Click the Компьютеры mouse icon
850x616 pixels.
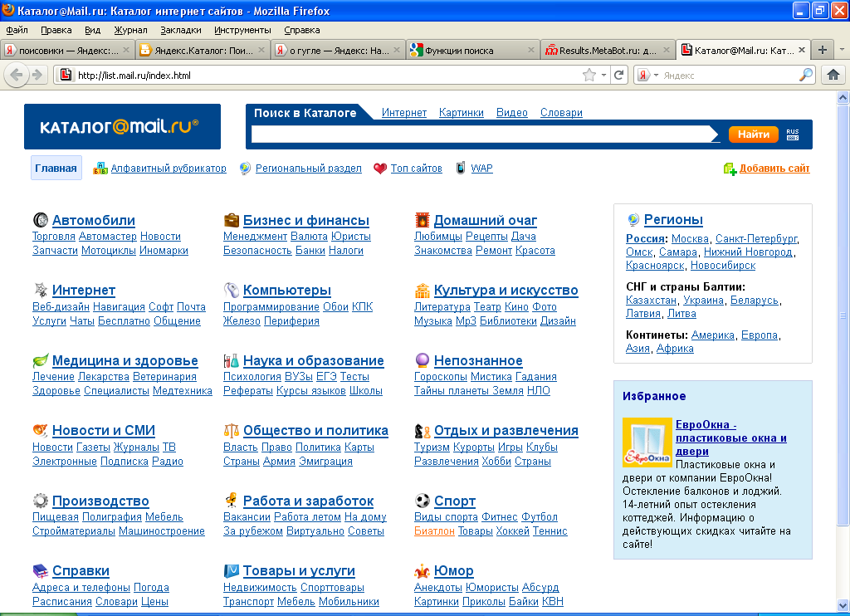(232, 290)
